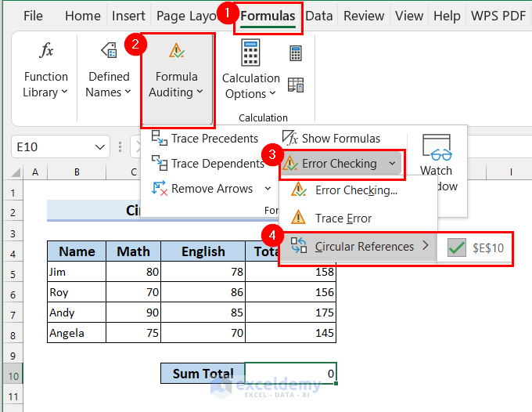Open the Defined Names group
This screenshot has width=532, height=412.
point(109,70)
